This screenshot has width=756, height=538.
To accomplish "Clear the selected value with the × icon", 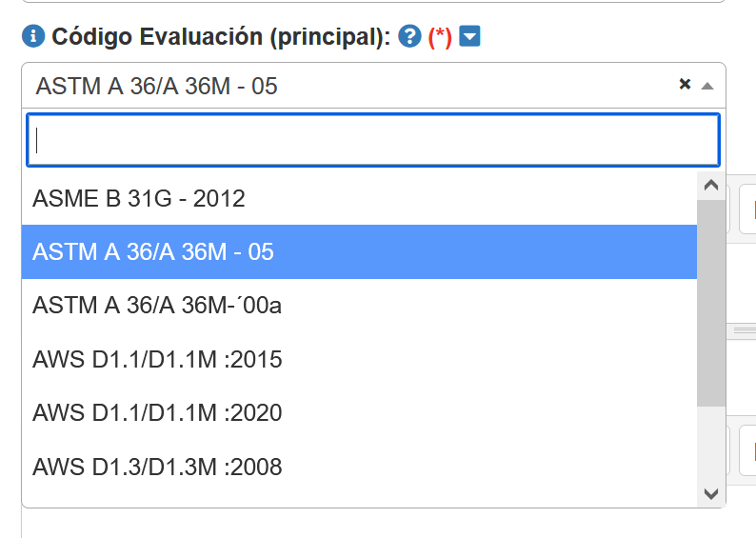I will [x=685, y=85].
